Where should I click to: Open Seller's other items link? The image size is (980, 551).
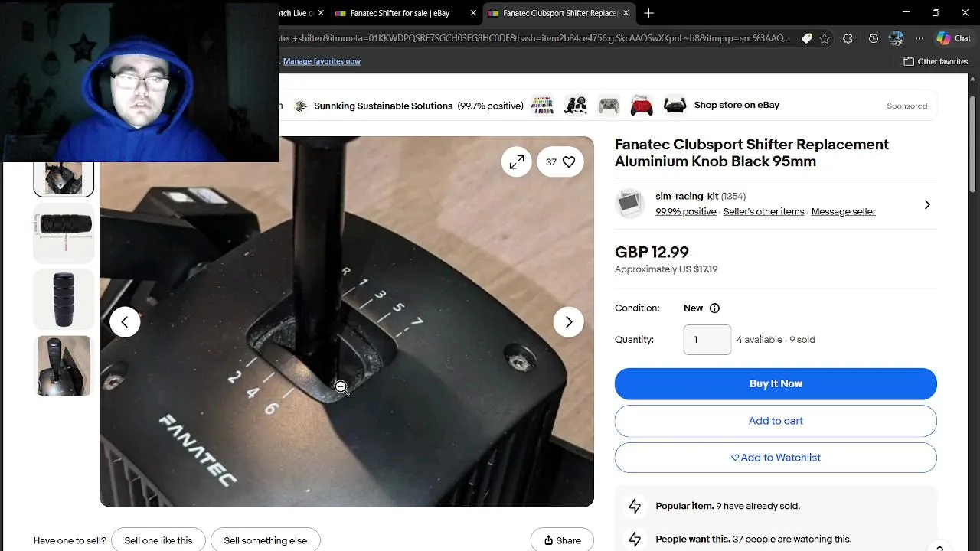(x=763, y=211)
